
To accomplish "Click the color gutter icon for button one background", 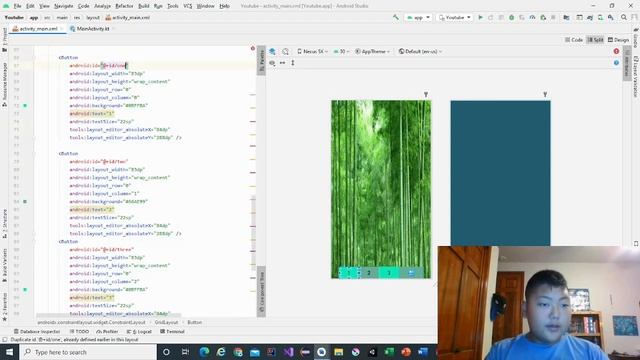I will click(25, 106).
